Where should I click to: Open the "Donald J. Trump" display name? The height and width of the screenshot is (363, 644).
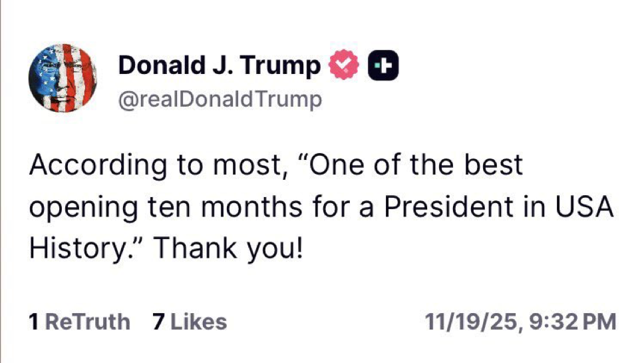click(219, 65)
